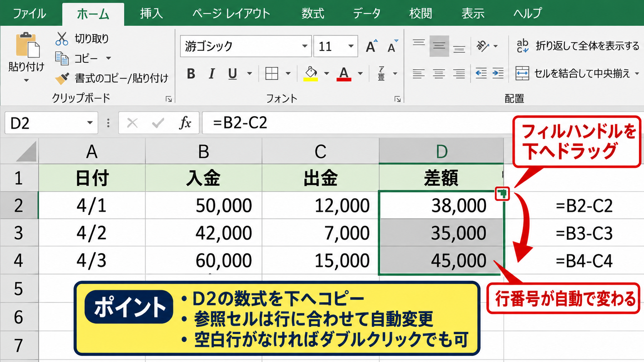Toggle middle vertical alignment
This screenshot has height=362, width=644.
[x=439, y=46]
